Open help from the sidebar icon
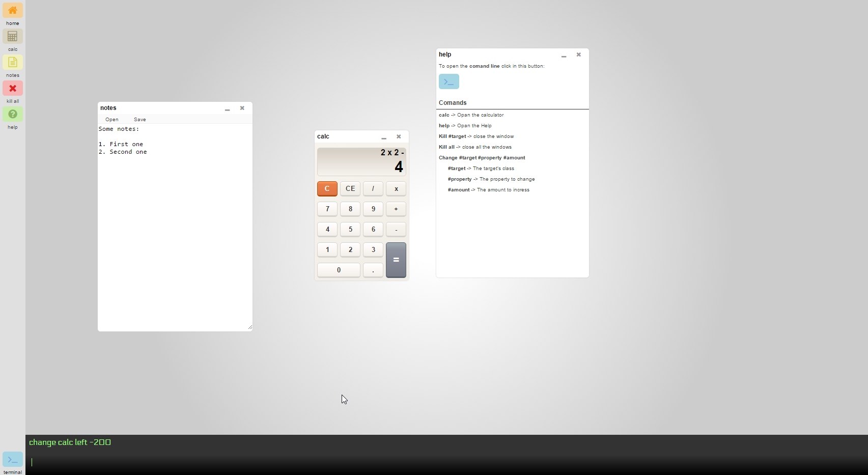The image size is (868, 475). [13, 115]
